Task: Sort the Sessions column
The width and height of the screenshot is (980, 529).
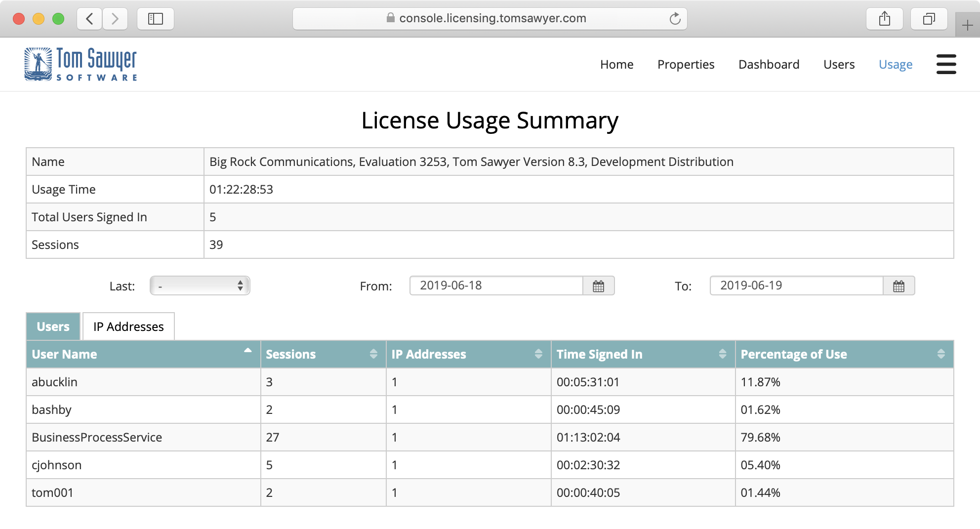Action: [x=373, y=354]
